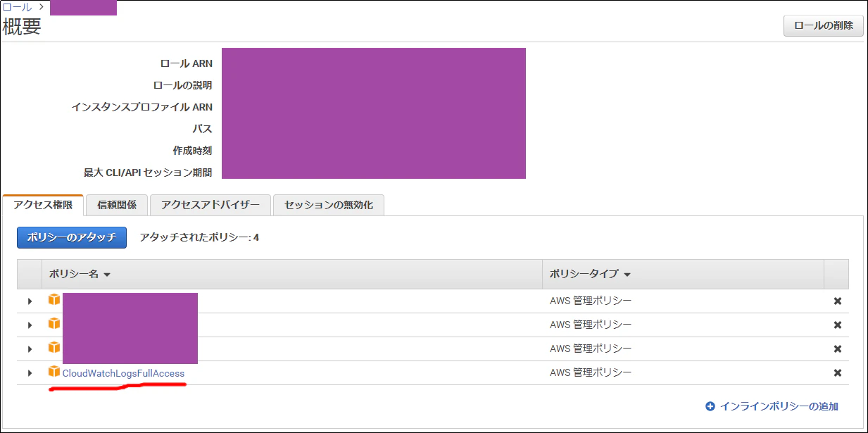The image size is (868, 433).
Task: Click AWS 管理ポリシー in the CloudWatchLogsFullAccess row
Action: pyautogui.click(x=591, y=372)
